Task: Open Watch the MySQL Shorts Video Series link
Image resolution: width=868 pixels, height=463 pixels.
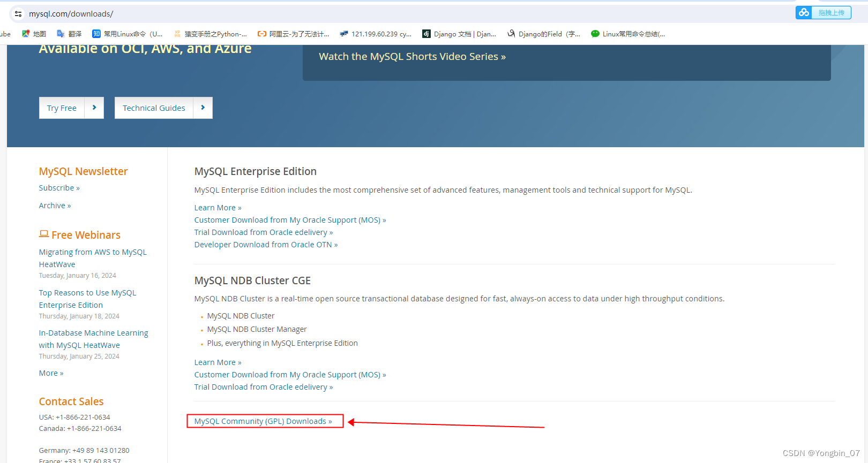Action: point(412,56)
